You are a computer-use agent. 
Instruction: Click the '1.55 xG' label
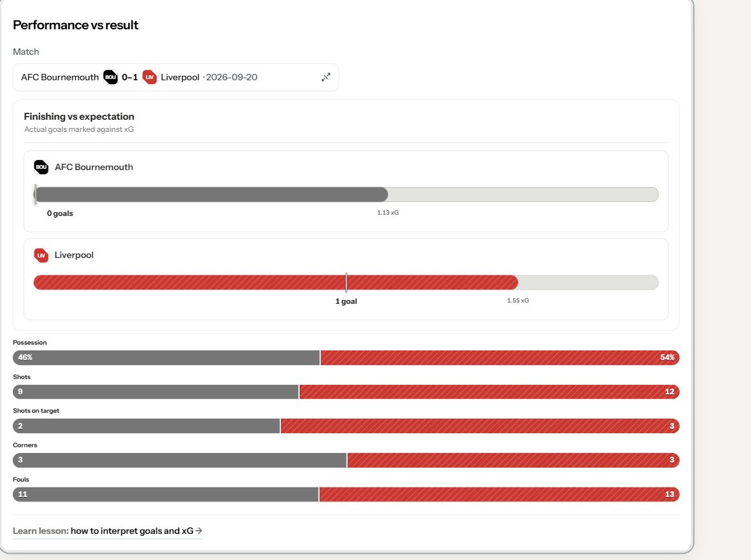[x=518, y=301]
